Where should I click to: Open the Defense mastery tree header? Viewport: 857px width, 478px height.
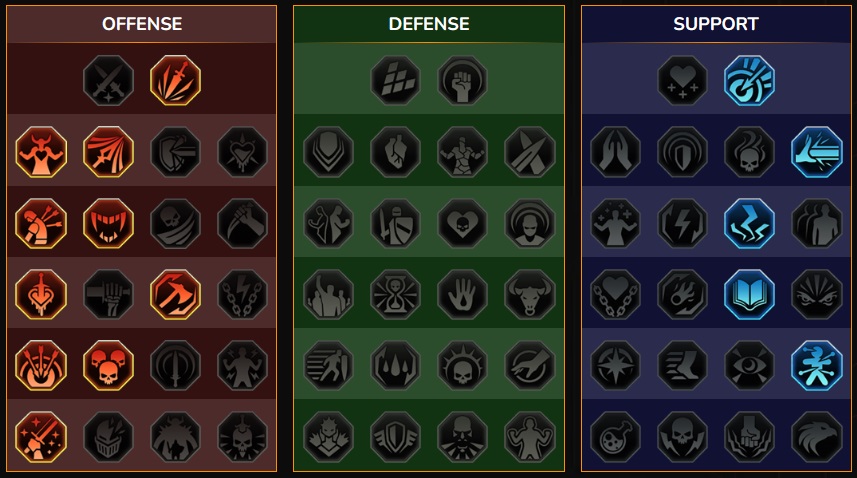coord(429,24)
